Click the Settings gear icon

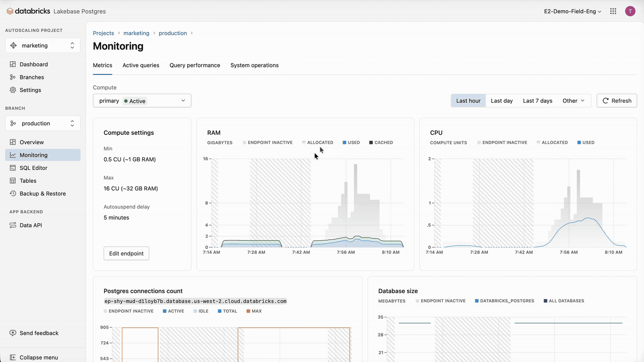coord(13,90)
